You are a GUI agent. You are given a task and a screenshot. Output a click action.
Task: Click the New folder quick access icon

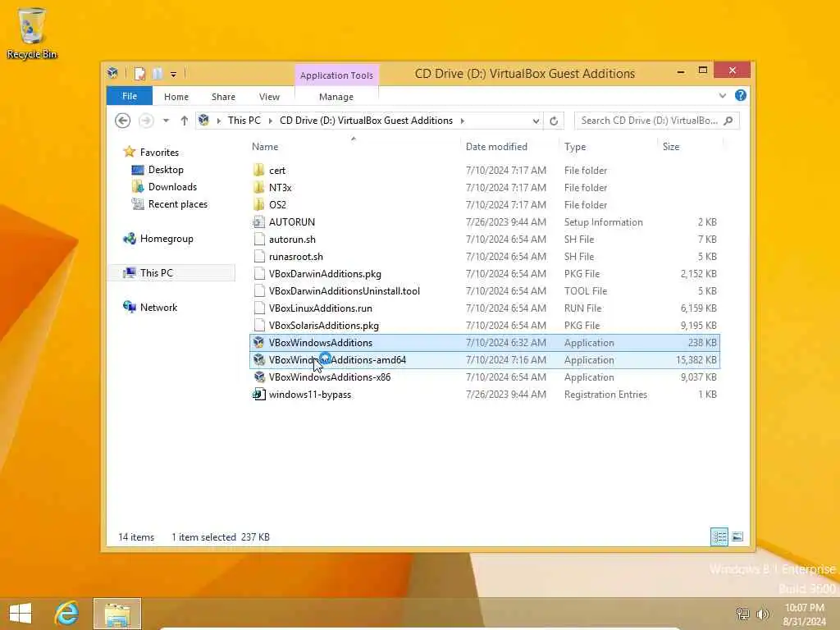pos(157,73)
